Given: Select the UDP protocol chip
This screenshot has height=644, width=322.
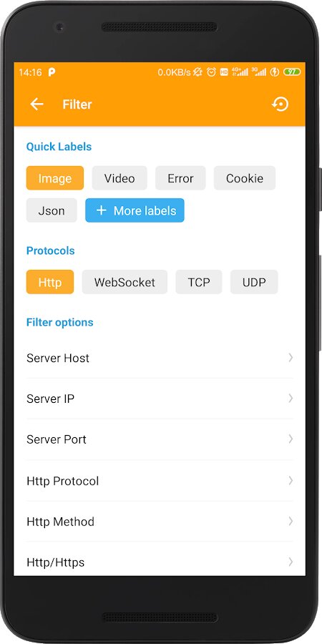Looking at the screenshot, I should pyautogui.click(x=254, y=282).
